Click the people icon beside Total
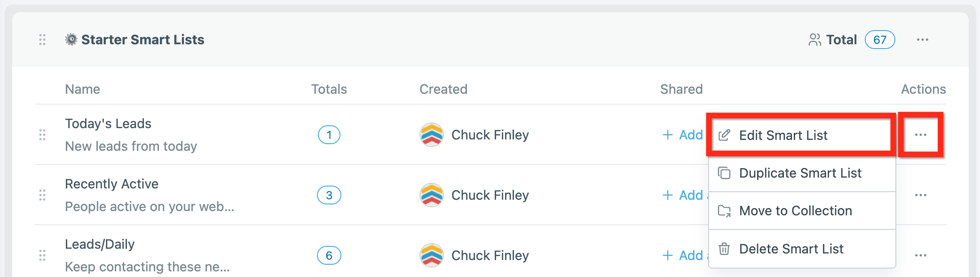Image resolution: width=980 pixels, height=277 pixels. tap(814, 40)
